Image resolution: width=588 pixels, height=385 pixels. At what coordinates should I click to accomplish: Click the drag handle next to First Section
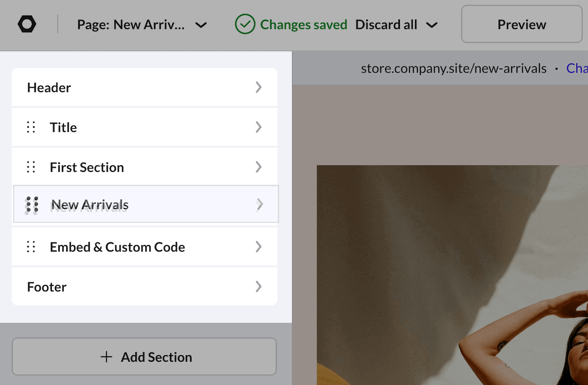point(31,167)
